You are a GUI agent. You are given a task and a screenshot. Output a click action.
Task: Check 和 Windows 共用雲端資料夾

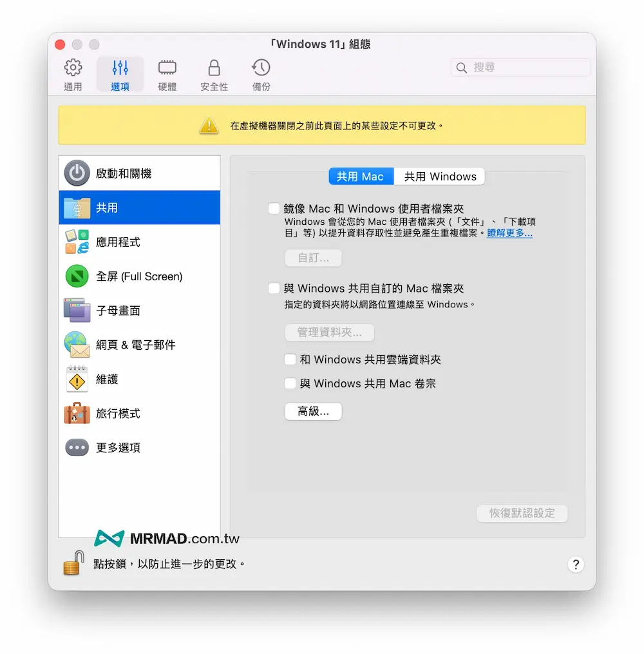tap(290, 359)
